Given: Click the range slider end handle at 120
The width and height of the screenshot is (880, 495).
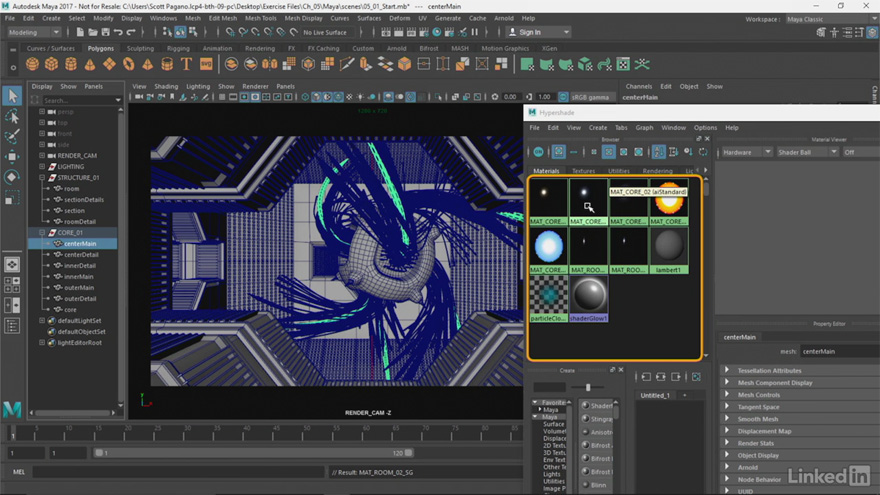Looking at the screenshot, I should [409, 452].
